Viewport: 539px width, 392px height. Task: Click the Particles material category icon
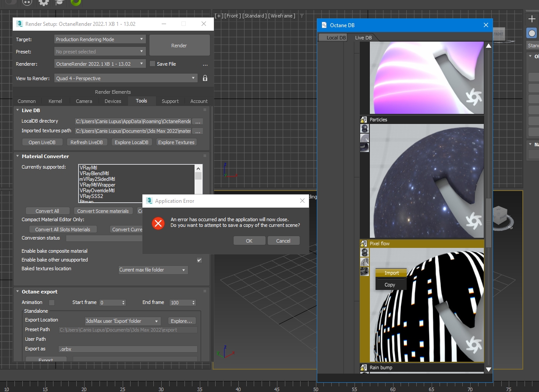(364, 120)
